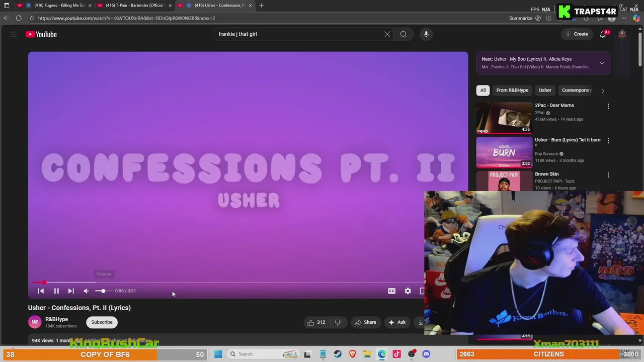The image size is (644, 362).
Task: Select the Contemporary filter chip
Action: click(x=577, y=90)
